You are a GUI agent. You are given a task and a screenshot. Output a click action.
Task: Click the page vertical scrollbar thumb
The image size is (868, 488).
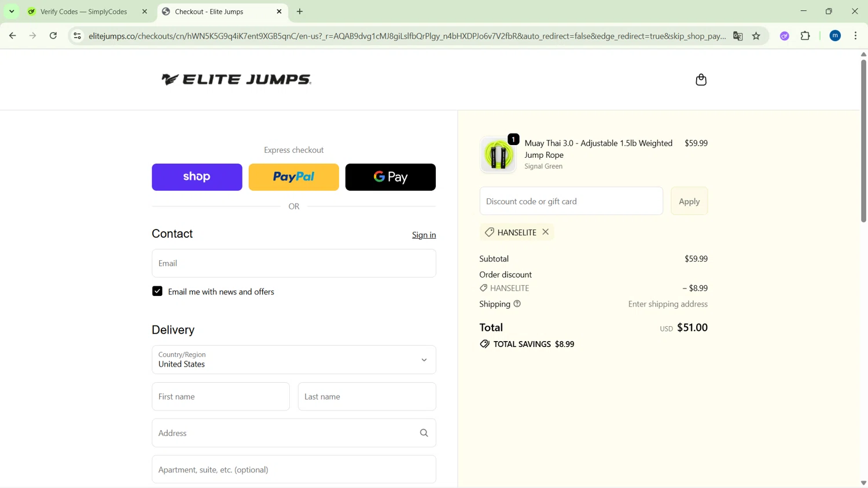(x=863, y=141)
